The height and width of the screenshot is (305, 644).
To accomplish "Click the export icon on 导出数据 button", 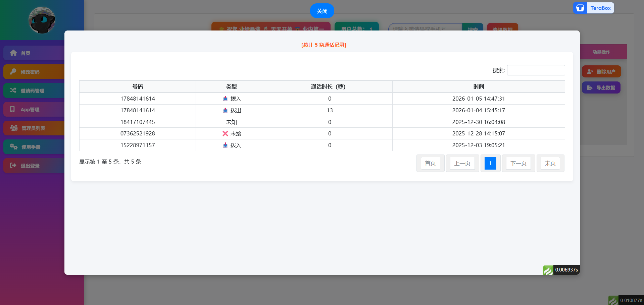I will coord(590,87).
